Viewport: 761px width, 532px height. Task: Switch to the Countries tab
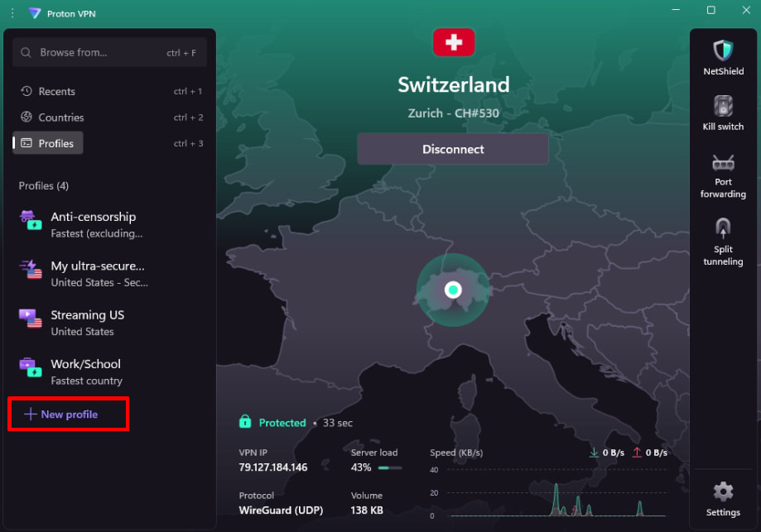coord(109,117)
